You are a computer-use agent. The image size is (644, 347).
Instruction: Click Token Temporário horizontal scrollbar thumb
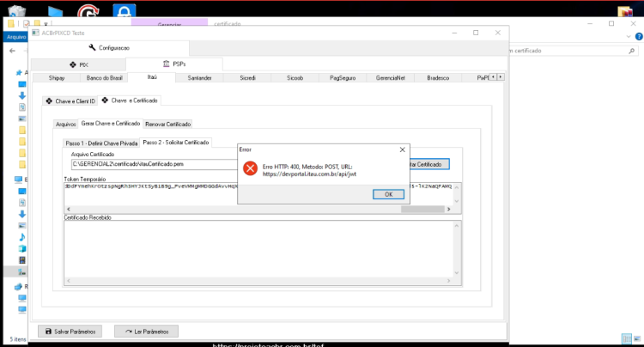422,209
